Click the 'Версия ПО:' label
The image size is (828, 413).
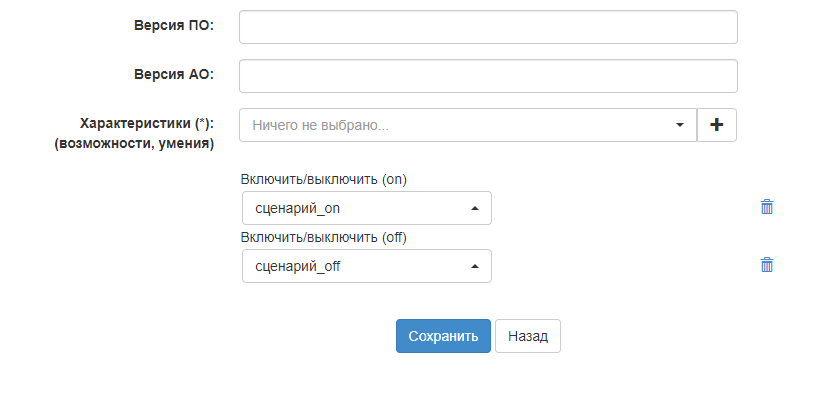pyautogui.click(x=174, y=25)
